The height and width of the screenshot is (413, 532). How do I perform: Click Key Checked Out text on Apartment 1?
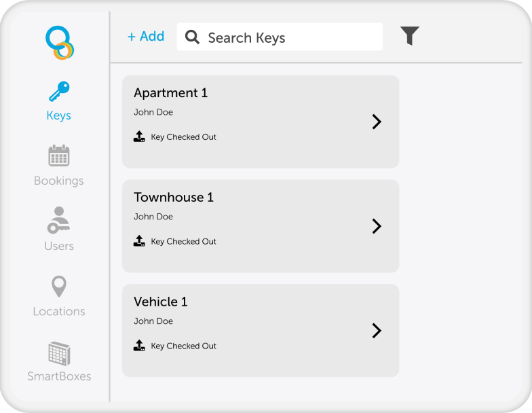[x=183, y=137]
